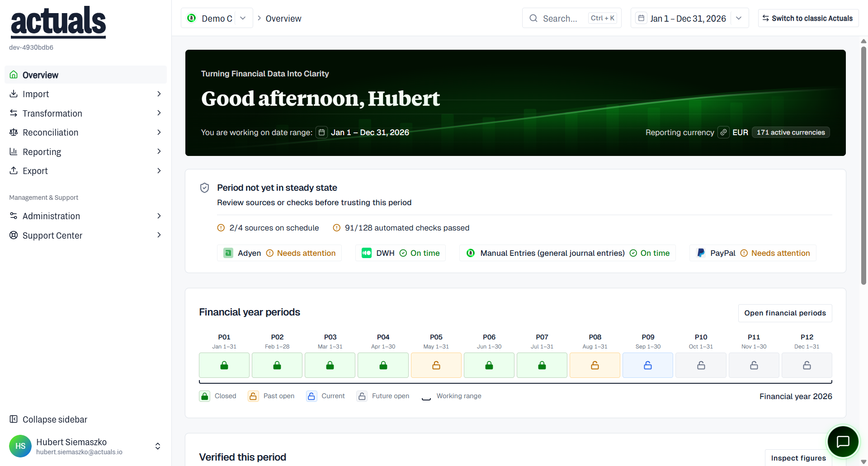Viewport: 868px width, 466px height.
Task: Click Manual Entries source chip
Action: pyautogui.click(x=567, y=253)
